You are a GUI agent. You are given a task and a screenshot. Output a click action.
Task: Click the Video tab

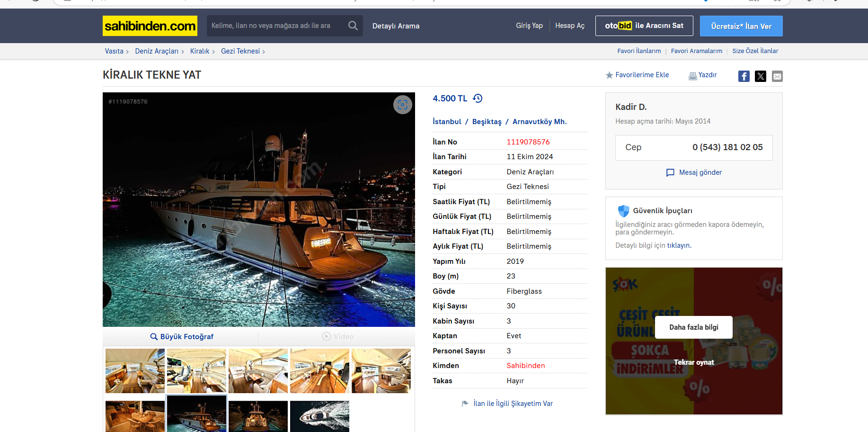(x=338, y=336)
